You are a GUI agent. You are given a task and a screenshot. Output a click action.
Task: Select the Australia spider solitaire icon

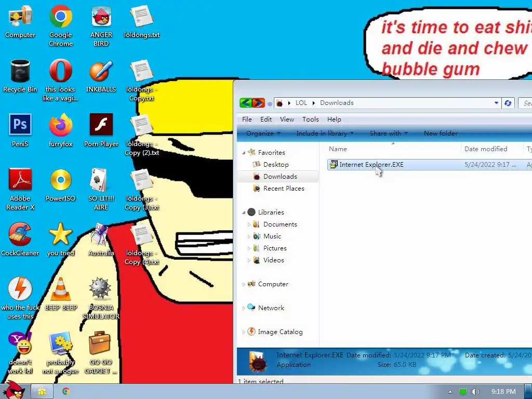(x=101, y=240)
